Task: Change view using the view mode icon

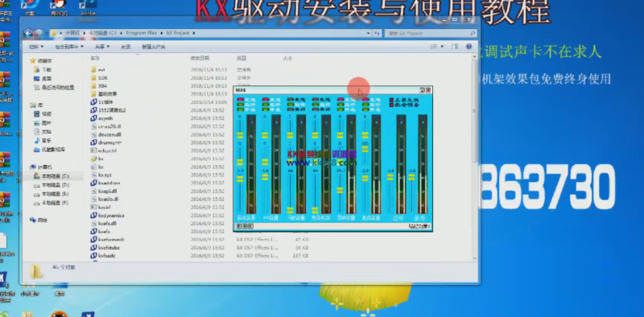Action: tap(434, 47)
